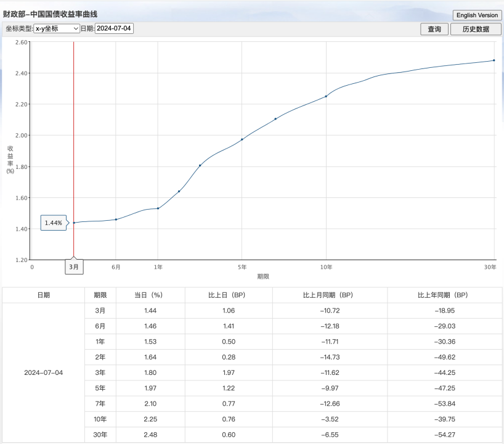Select the 5年 data point on the curve
504x444 pixels.
242,139
